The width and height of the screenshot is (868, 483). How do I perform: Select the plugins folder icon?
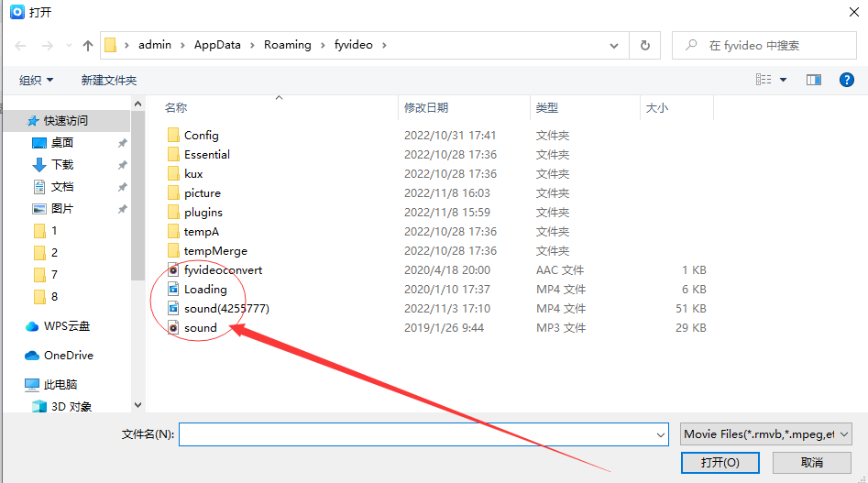click(x=173, y=213)
